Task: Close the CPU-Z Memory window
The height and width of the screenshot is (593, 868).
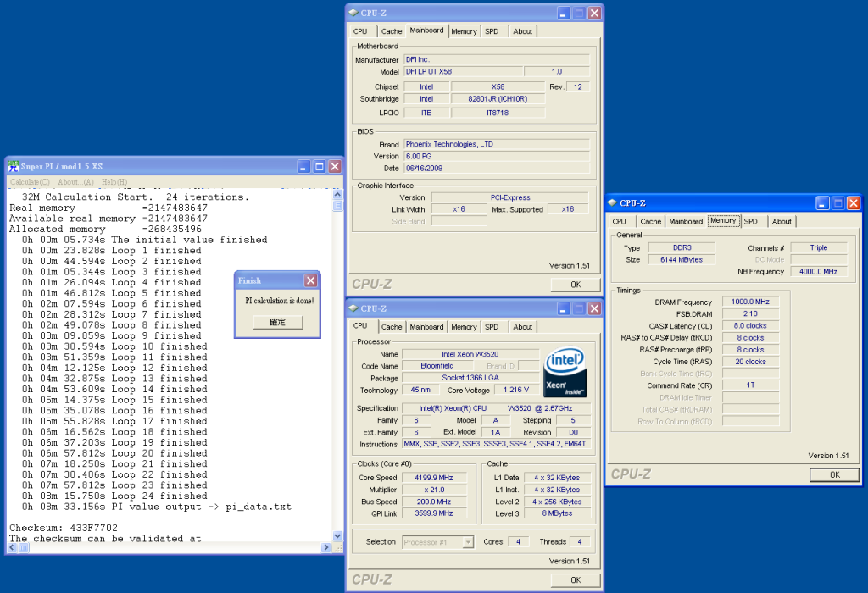Action: (x=854, y=203)
